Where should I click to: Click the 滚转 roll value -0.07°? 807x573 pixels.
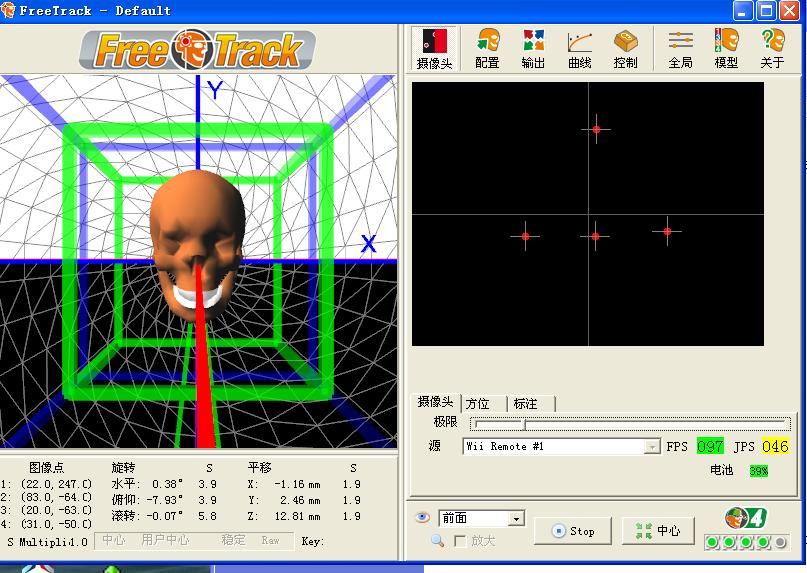[164, 516]
